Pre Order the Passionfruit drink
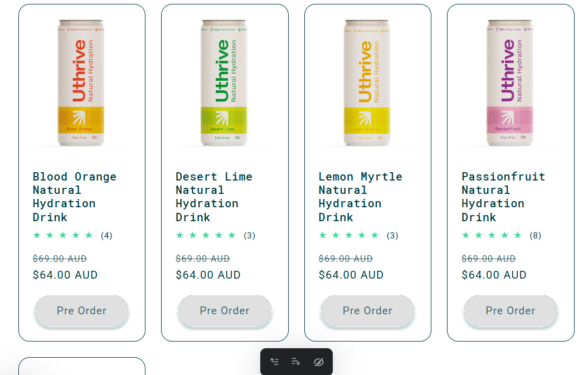 [x=511, y=311]
